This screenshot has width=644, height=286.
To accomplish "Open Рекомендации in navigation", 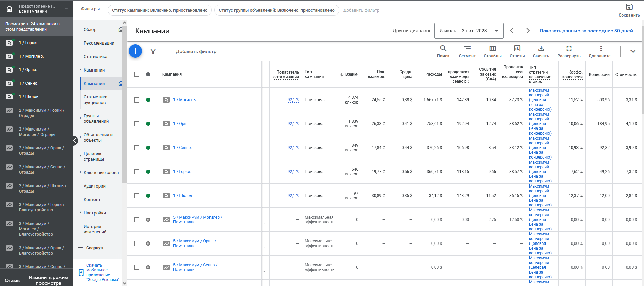I will tap(99, 43).
